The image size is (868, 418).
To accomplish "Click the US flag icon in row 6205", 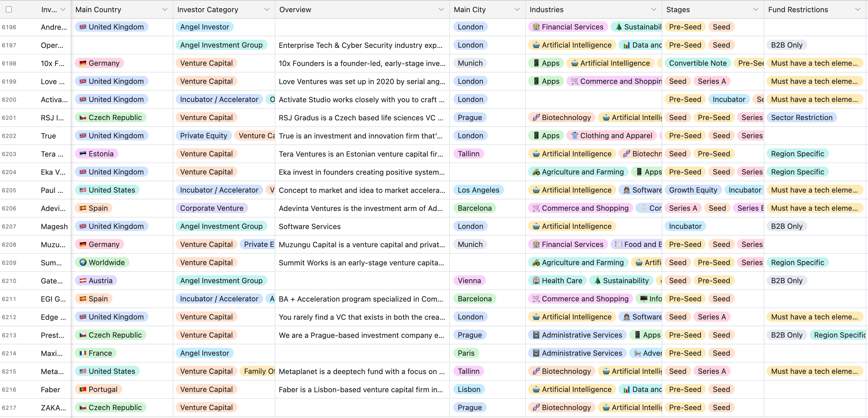I will click(x=82, y=190).
